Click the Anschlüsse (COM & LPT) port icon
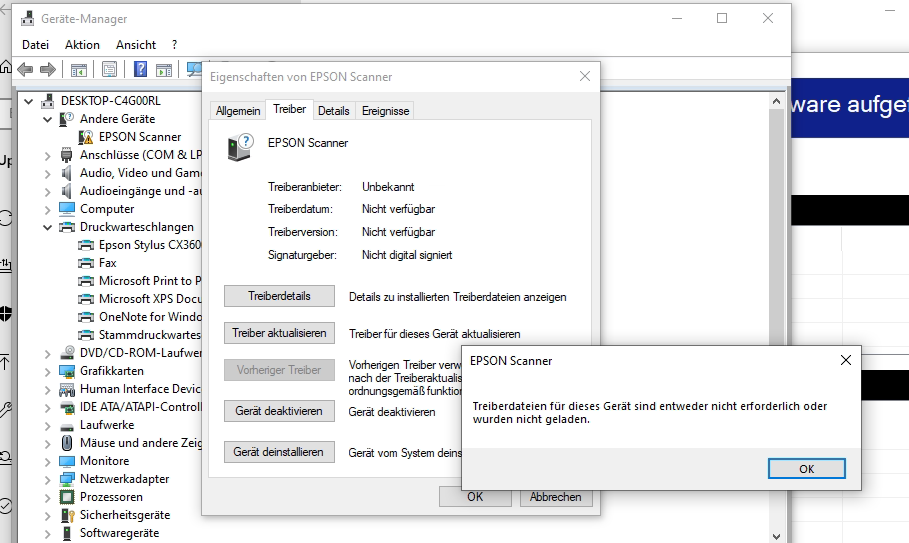The width and height of the screenshot is (909, 543). pyautogui.click(x=67, y=155)
